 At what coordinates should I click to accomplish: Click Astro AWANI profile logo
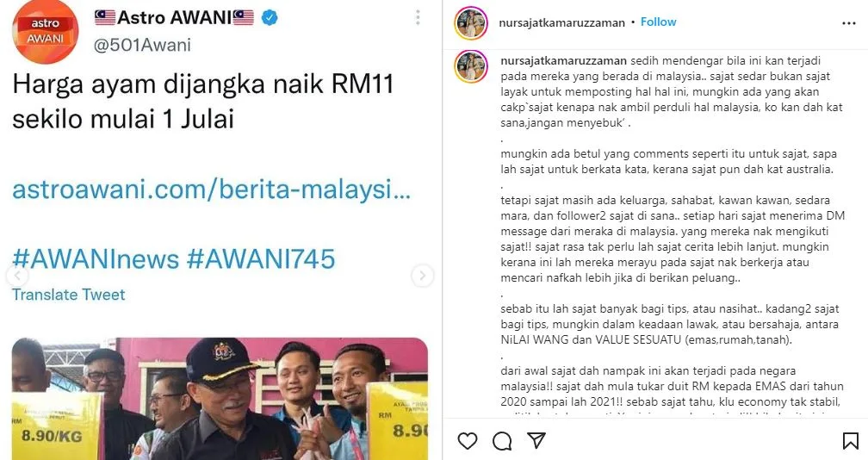tap(46, 32)
